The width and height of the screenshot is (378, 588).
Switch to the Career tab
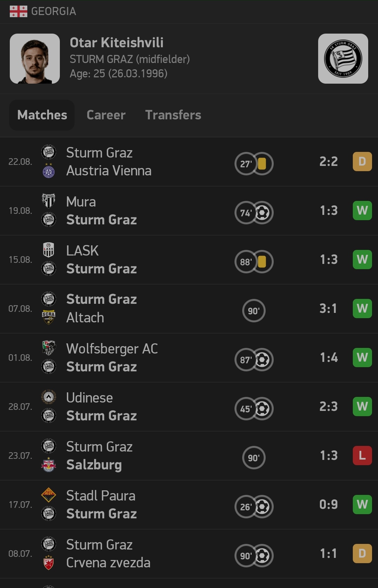click(106, 115)
